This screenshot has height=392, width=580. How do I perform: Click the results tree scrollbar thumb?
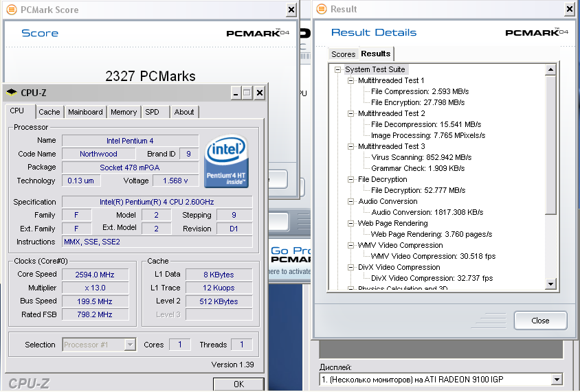[550, 145]
